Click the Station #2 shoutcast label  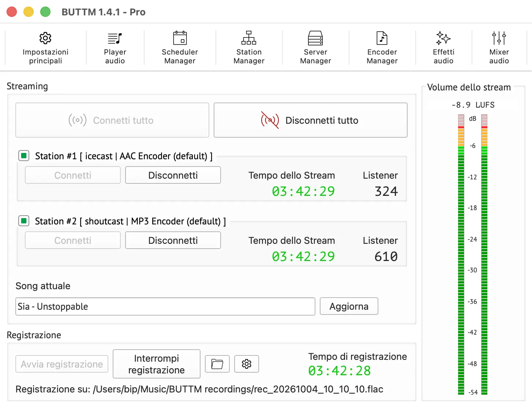(x=130, y=221)
